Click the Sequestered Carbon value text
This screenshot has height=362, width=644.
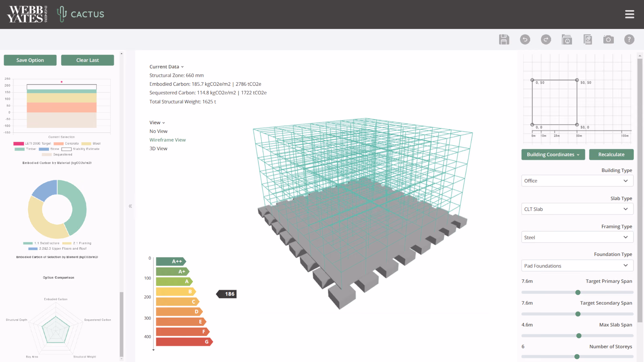208,93
